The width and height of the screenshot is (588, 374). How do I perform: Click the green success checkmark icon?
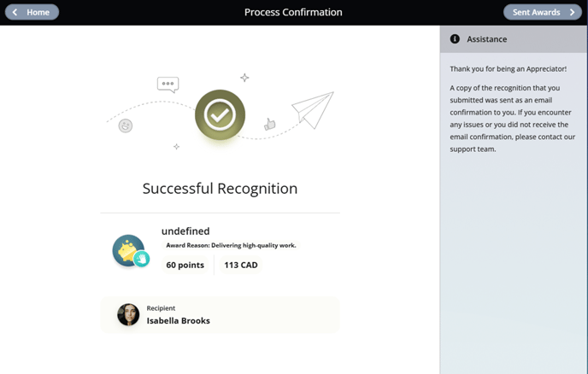point(220,114)
